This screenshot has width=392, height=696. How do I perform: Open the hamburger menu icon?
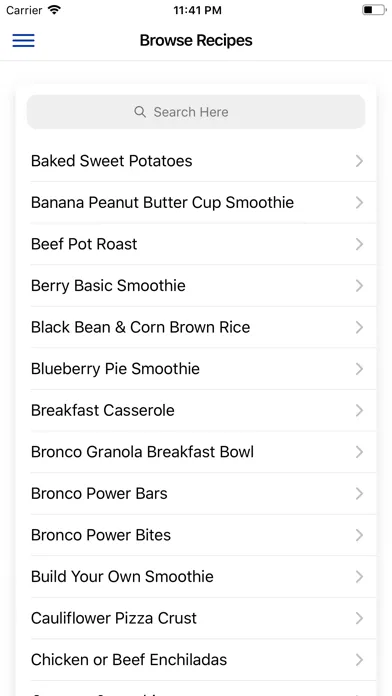(x=24, y=40)
